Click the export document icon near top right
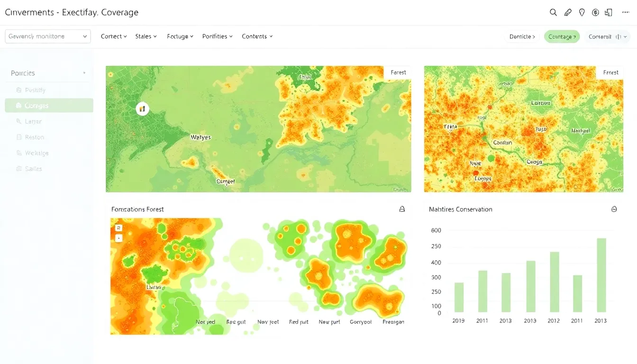637x364 pixels. click(x=609, y=12)
